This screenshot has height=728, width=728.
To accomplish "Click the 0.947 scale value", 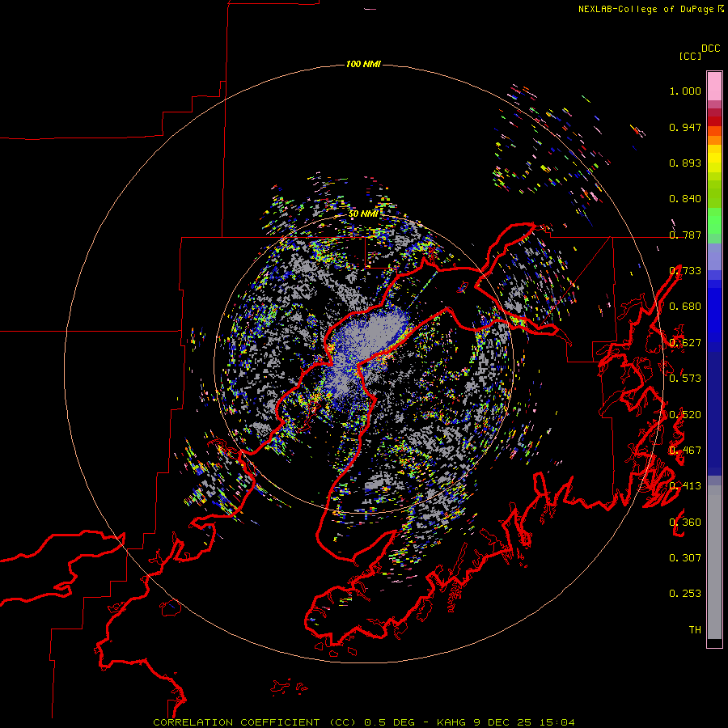I will point(685,127).
